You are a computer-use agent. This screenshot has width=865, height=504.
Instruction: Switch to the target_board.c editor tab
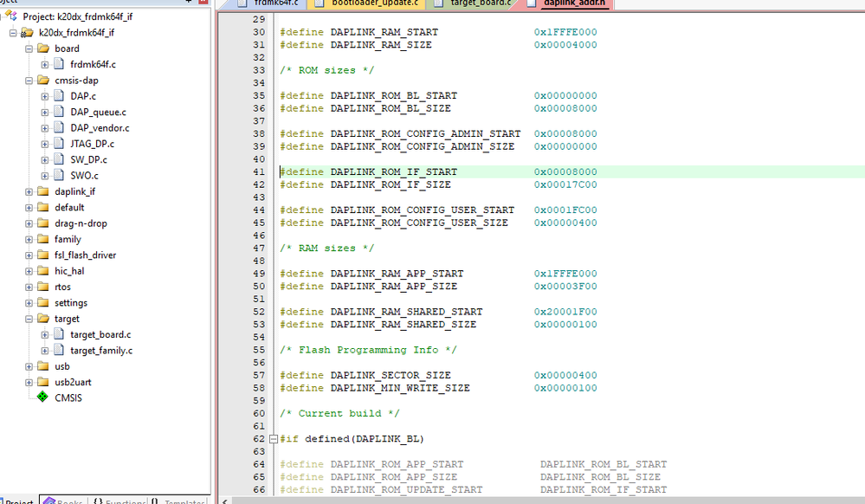point(473,3)
